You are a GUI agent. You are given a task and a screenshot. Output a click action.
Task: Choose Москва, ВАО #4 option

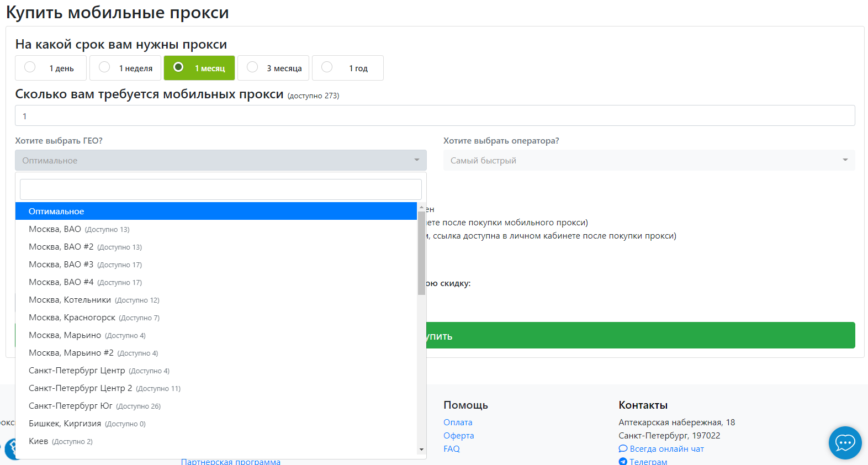click(216, 282)
